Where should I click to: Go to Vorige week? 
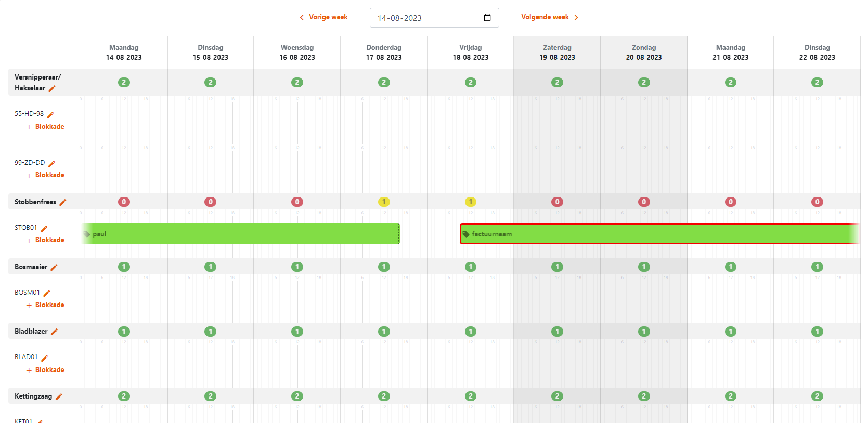coord(323,17)
